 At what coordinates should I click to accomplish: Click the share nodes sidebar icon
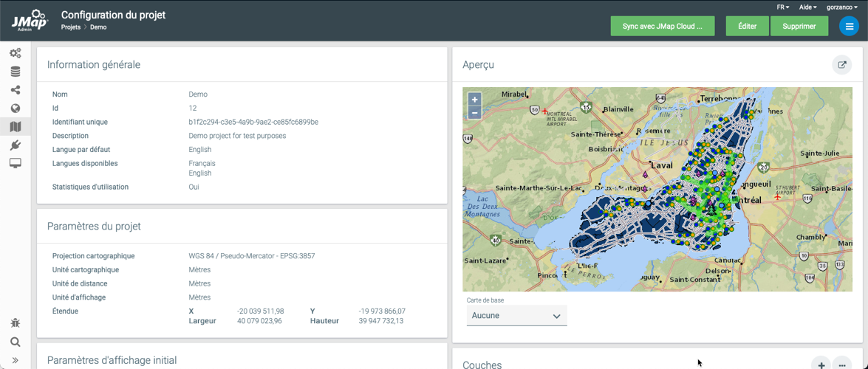point(15,90)
